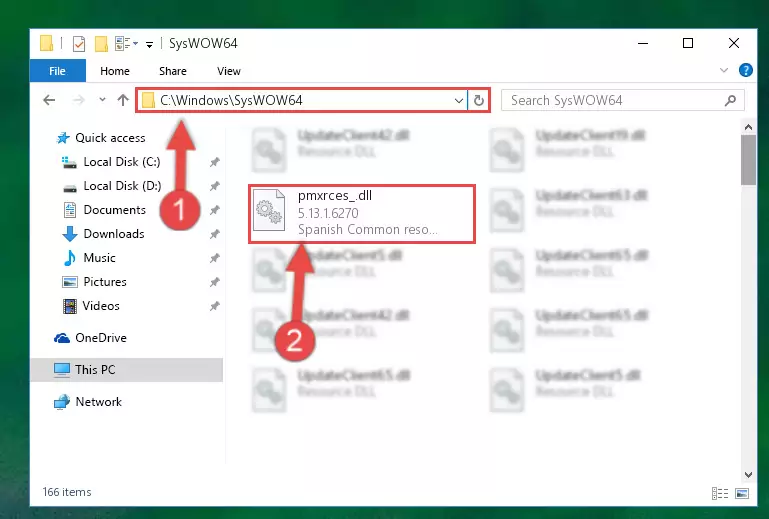
Task: Click the 166 items status text
Action: coord(67,492)
